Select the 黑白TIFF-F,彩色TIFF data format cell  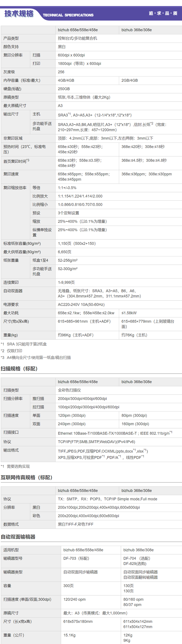pyautogui.click(x=75, y=524)
